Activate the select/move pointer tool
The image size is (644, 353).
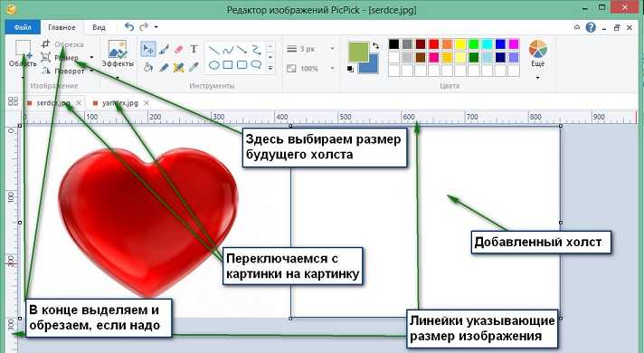[x=147, y=49]
